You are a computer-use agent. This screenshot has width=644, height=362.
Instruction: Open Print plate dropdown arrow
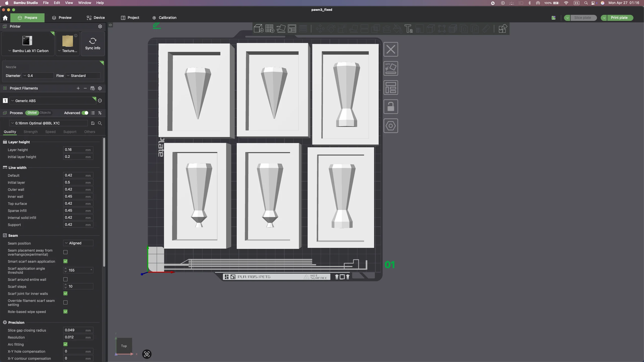[604, 18]
